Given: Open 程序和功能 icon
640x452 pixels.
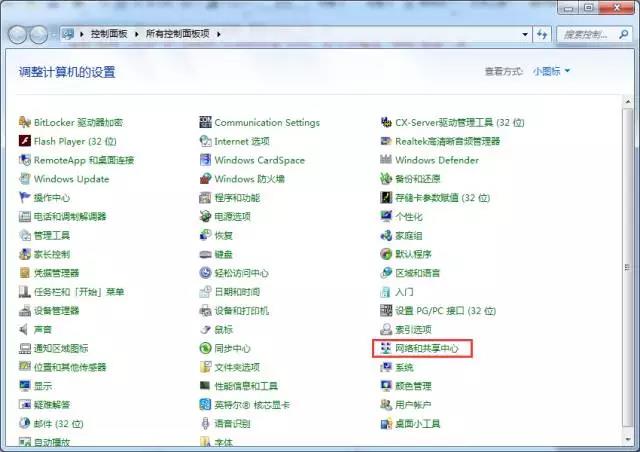Looking at the screenshot, I should click(205, 198).
